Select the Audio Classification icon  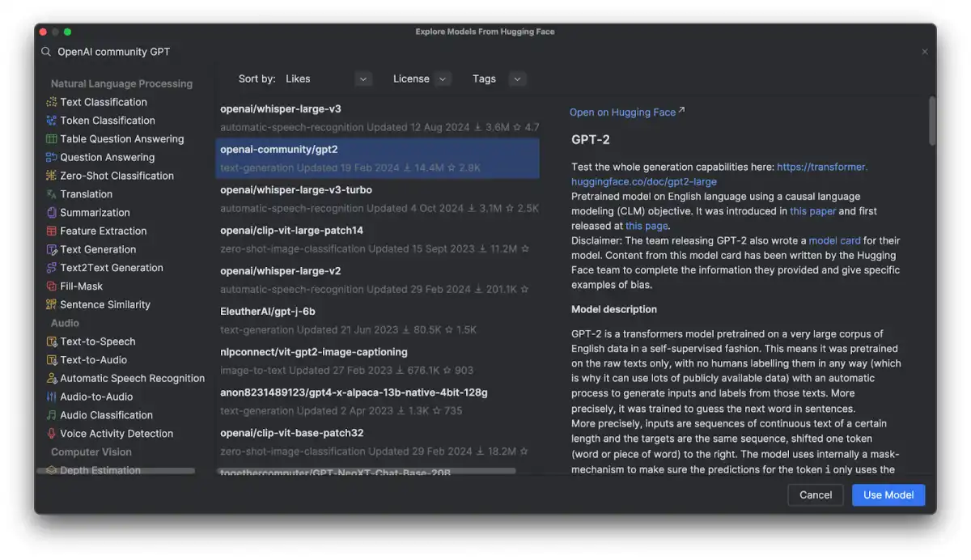52,415
